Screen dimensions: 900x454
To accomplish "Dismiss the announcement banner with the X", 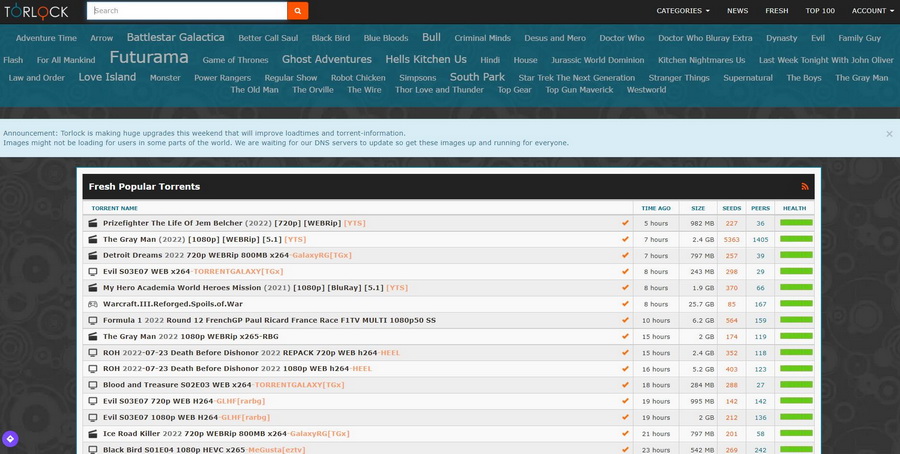I will click(x=888, y=133).
